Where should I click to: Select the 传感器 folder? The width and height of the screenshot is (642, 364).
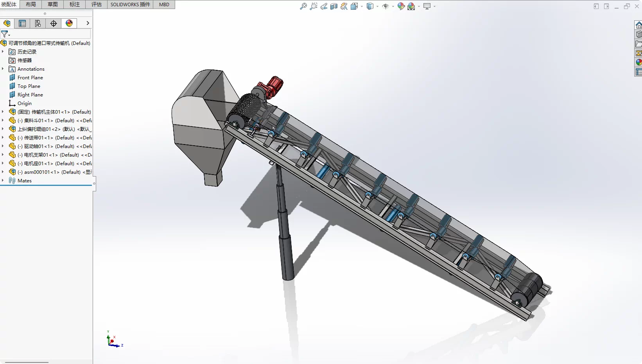coord(25,61)
